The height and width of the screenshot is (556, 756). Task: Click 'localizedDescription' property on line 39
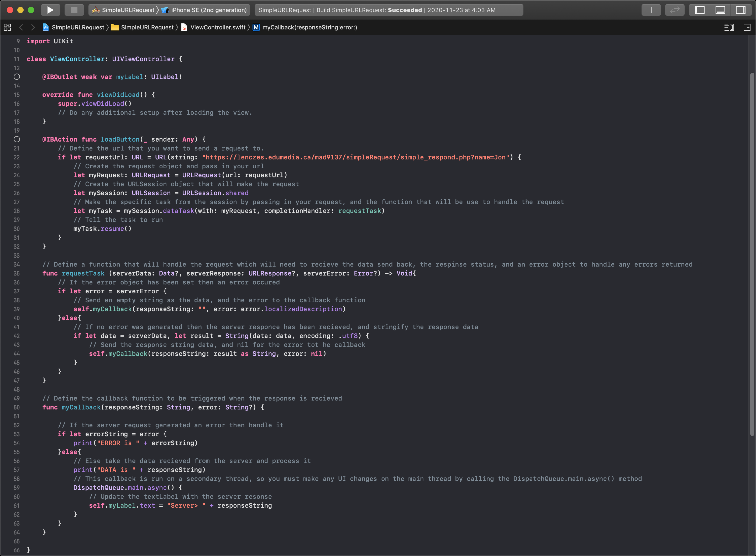pos(303,309)
